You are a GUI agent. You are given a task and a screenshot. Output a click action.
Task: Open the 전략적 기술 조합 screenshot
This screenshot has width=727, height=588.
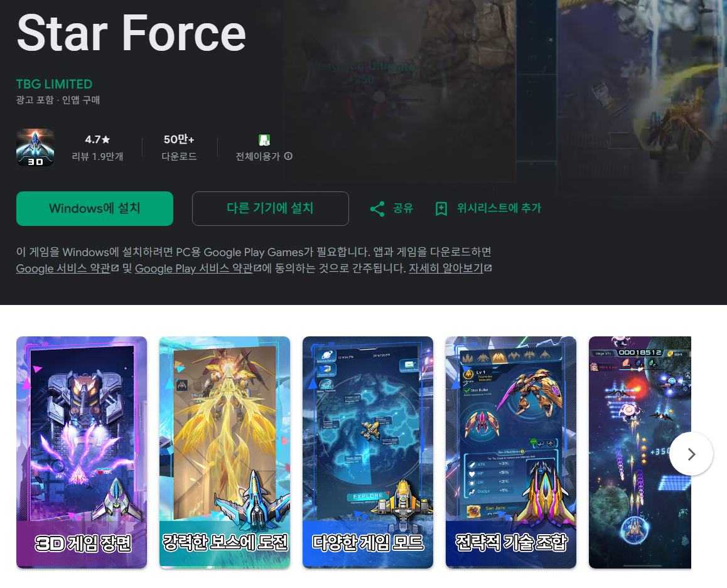[511, 452]
